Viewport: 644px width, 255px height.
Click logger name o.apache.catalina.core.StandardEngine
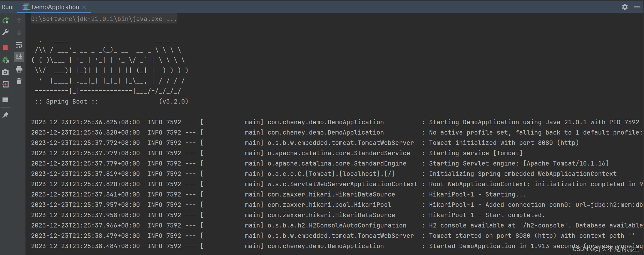pos(337,163)
